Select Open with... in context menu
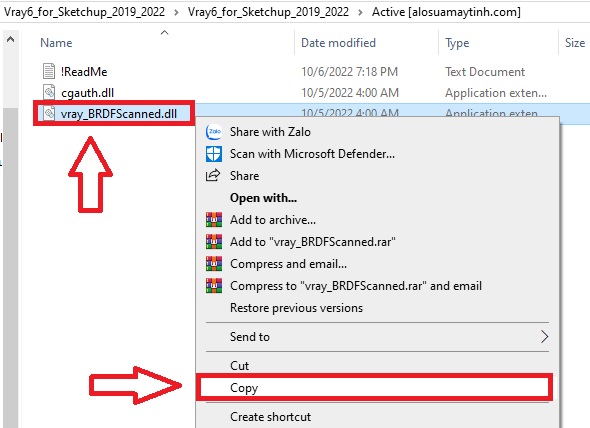Image resolution: width=590 pixels, height=428 pixels. point(263,198)
